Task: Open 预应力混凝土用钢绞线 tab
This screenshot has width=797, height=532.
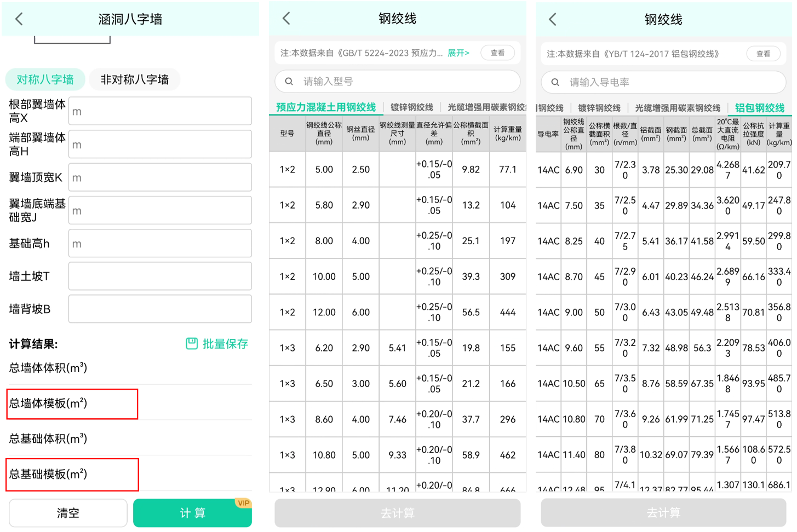Action: 326,107
